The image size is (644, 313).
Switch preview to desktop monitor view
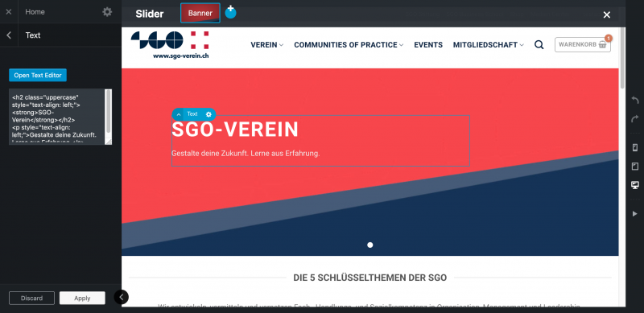(634, 185)
